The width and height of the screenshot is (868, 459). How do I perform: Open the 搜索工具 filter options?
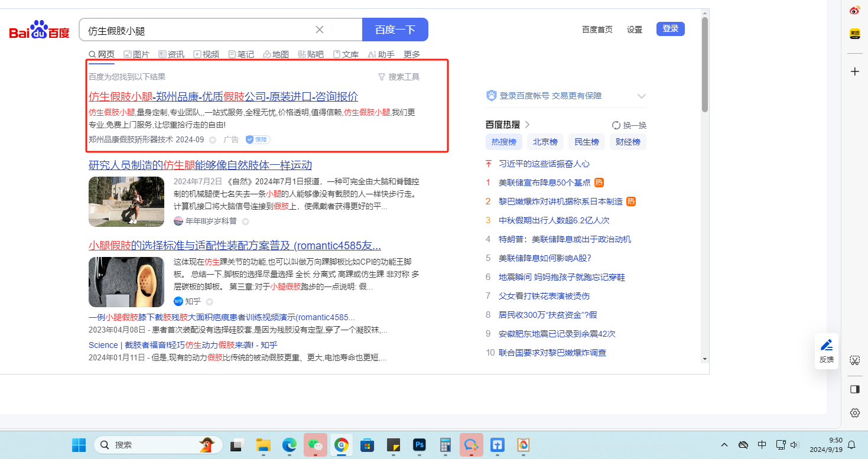pos(399,77)
